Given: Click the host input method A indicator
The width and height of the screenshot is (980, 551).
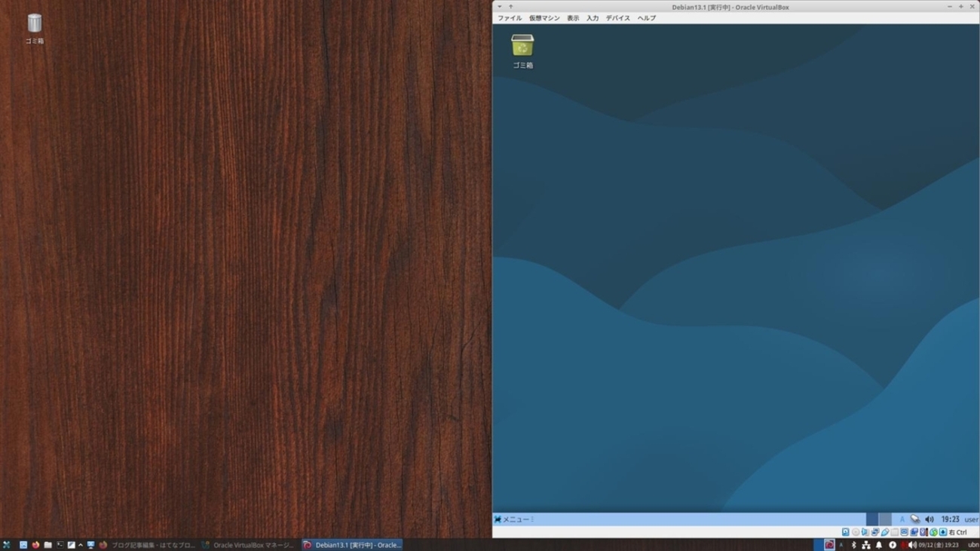Looking at the screenshot, I should tap(841, 545).
